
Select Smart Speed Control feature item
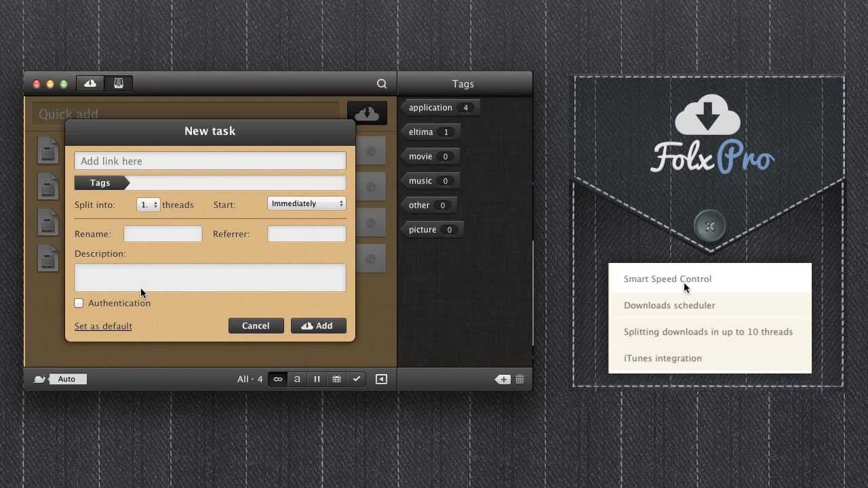coord(710,279)
